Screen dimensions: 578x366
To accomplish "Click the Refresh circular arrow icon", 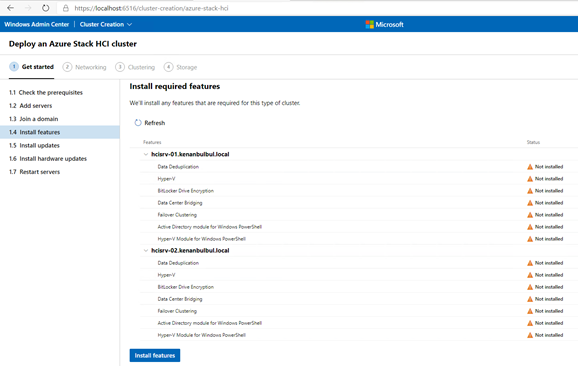I will click(137, 123).
